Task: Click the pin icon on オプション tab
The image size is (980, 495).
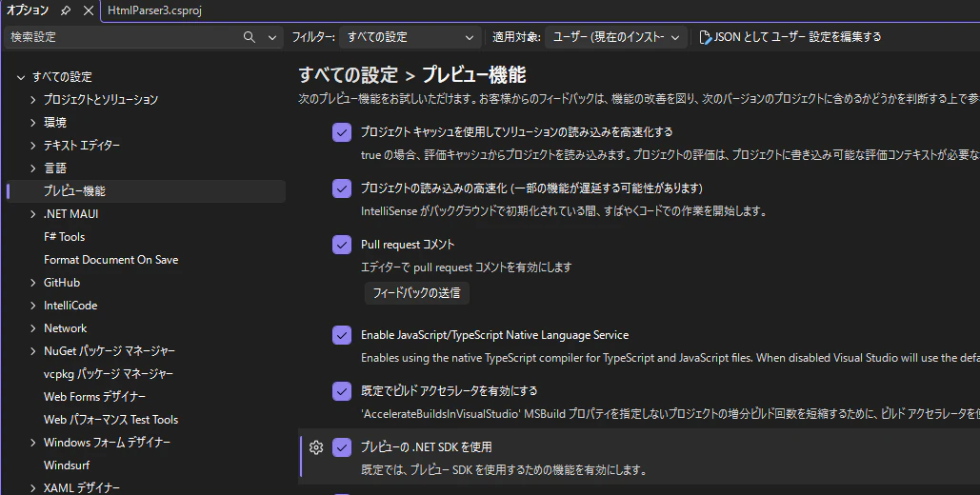Action: pyautogui.click(x=66, y=10)
